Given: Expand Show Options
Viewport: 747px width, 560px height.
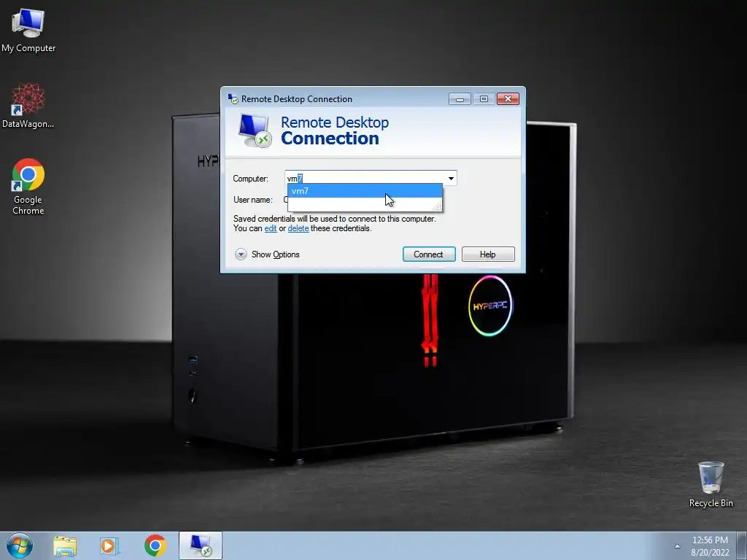Looking at the screenshot, I should point(267,254).
